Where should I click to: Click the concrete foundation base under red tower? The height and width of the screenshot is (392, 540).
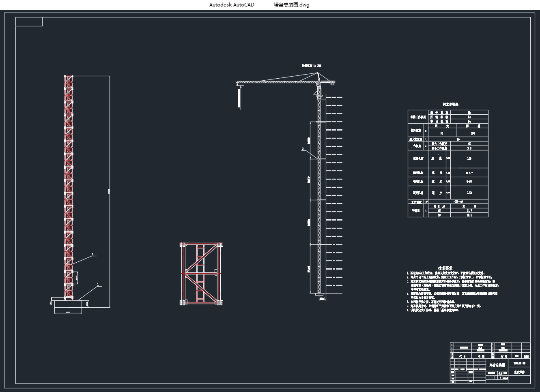[68, 304]
